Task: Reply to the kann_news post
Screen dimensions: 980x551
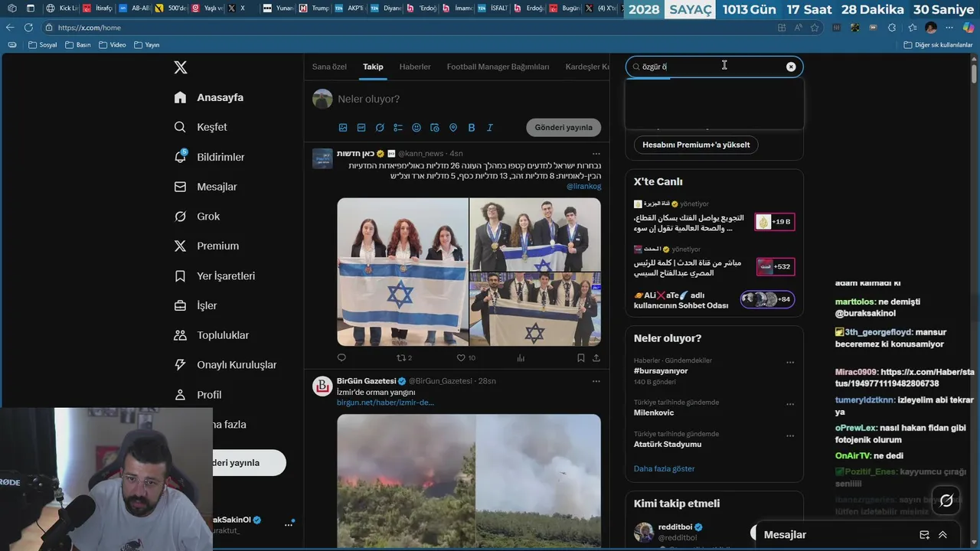Action: coord(341,357)
